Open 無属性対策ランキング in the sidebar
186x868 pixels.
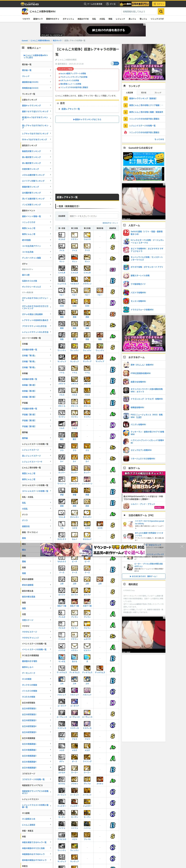(37, 151)
